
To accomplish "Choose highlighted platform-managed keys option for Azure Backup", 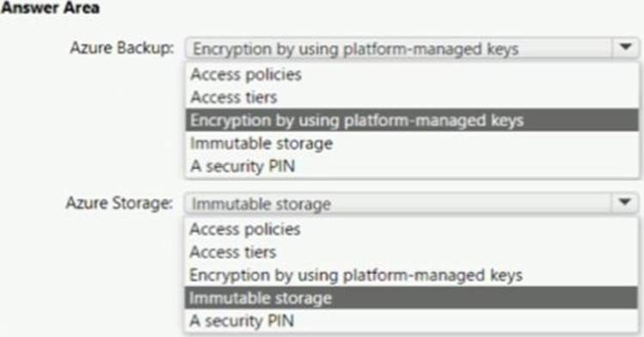I will (x=412, y=120).
